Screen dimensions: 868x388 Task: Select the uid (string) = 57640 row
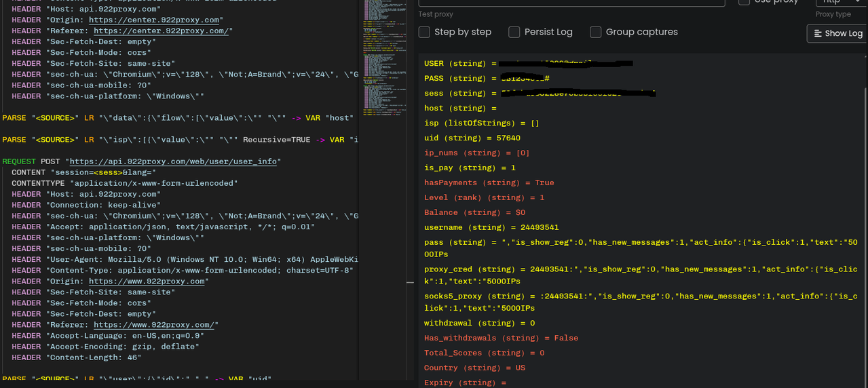[472, 138]
